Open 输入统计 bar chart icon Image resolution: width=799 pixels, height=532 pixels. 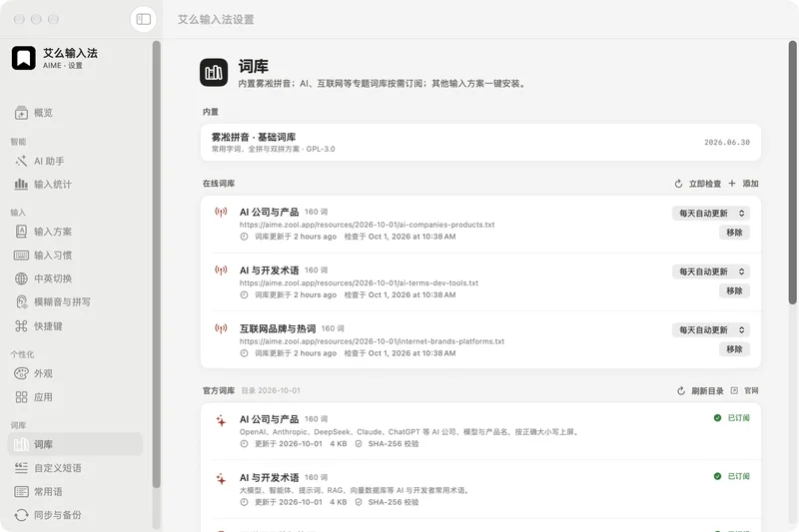click(21, 185)
